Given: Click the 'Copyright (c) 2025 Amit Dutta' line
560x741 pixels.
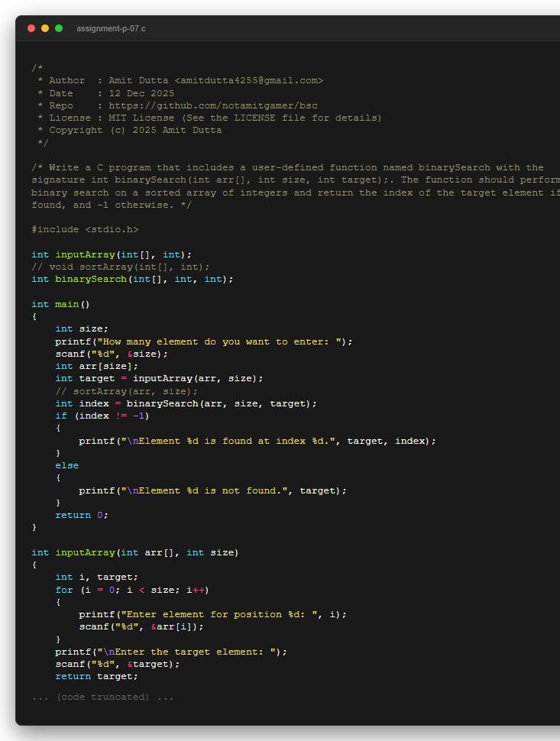Looking at the screenshot, I should [129, 130].
